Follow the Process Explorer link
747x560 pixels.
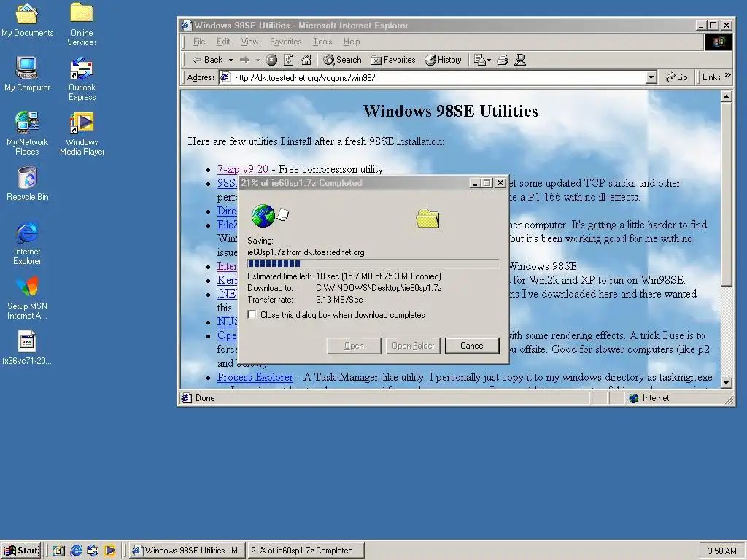[x=255, y=377]
